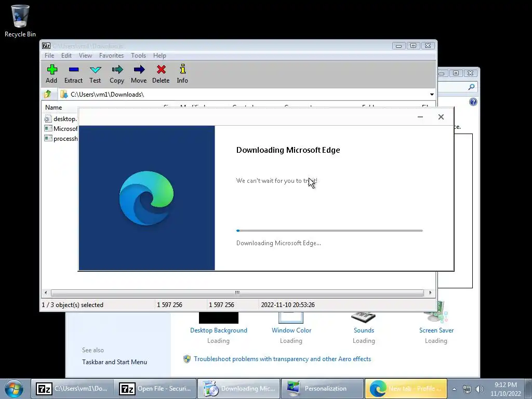
Task: Switch to Personalization taskbar item
Action: point(322,389)
